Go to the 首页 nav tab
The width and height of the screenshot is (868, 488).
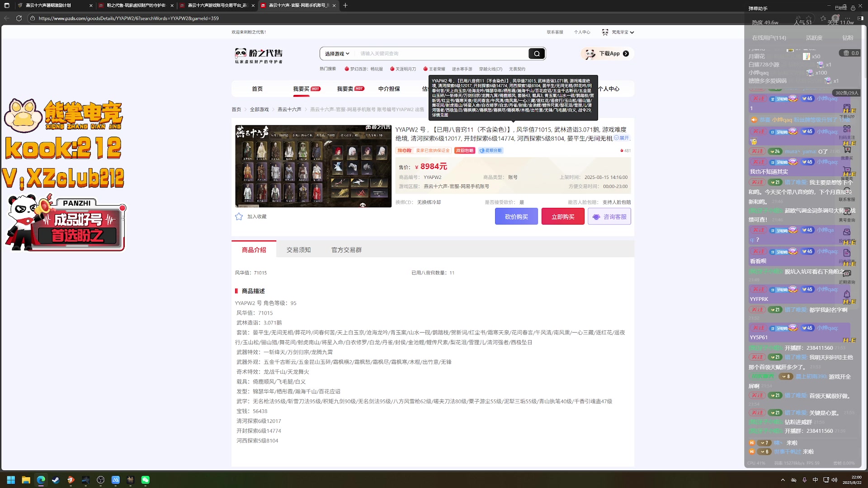(257, 89)
